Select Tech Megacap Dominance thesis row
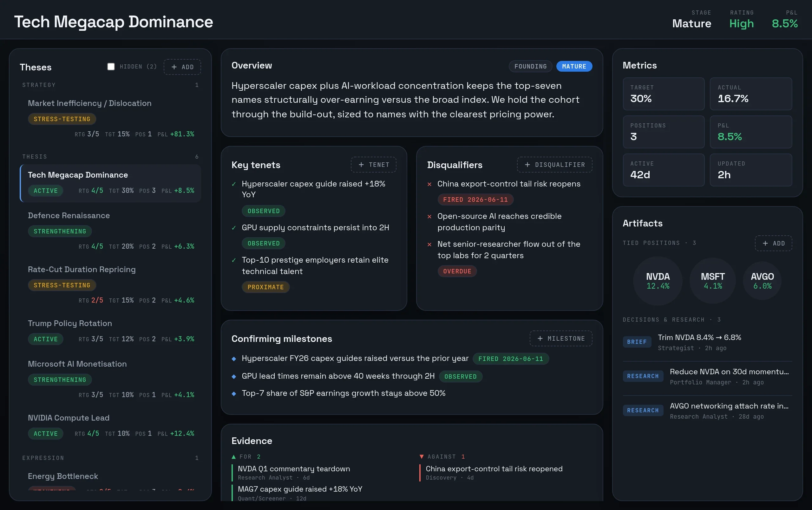The height and width of the screenshot is (510, 812). coord(111,183)
